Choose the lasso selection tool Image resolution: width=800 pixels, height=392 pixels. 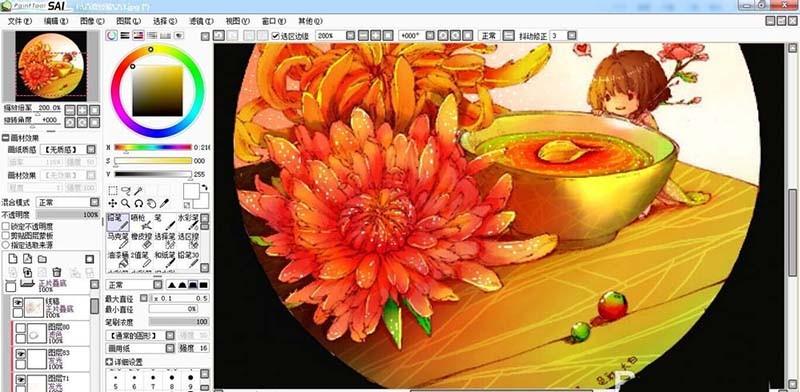coord(126,190)
